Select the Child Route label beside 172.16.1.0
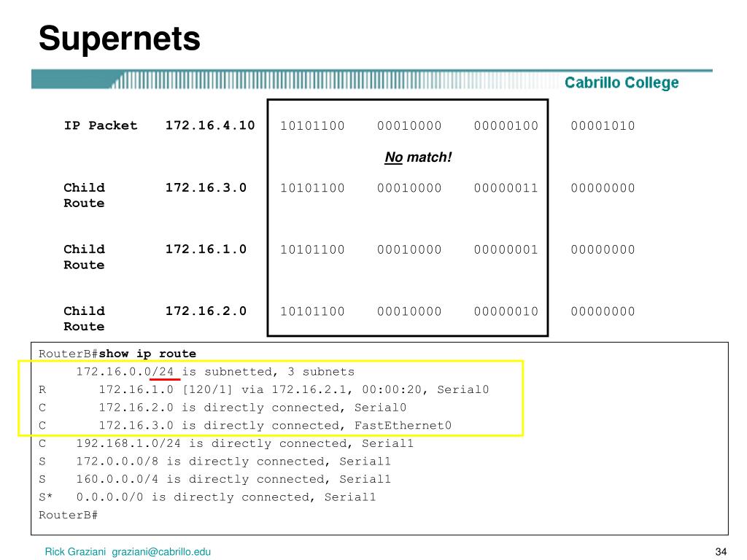747x560 pixels. pos(85,257)
